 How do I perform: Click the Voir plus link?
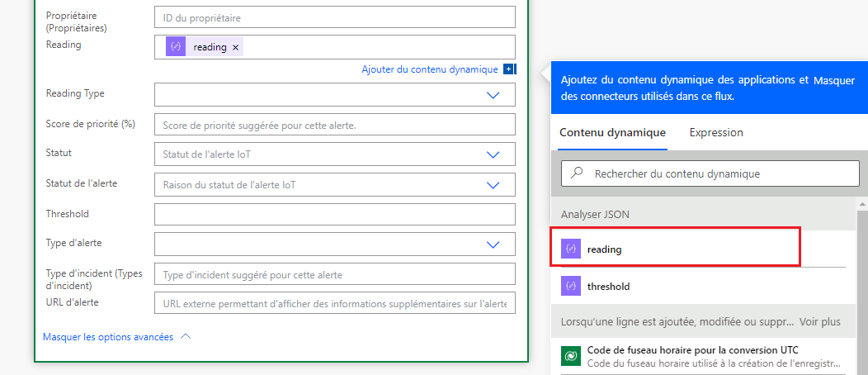[x=820, y=322]
